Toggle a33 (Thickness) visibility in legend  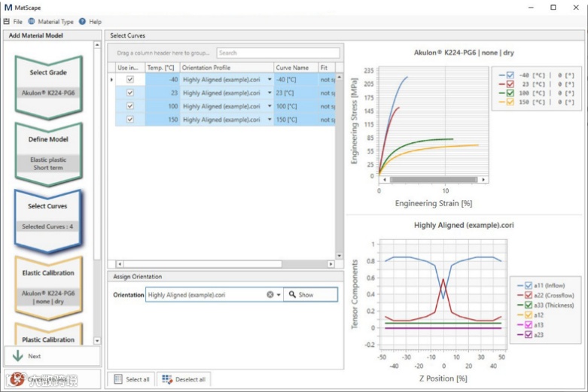coord(529,305)
